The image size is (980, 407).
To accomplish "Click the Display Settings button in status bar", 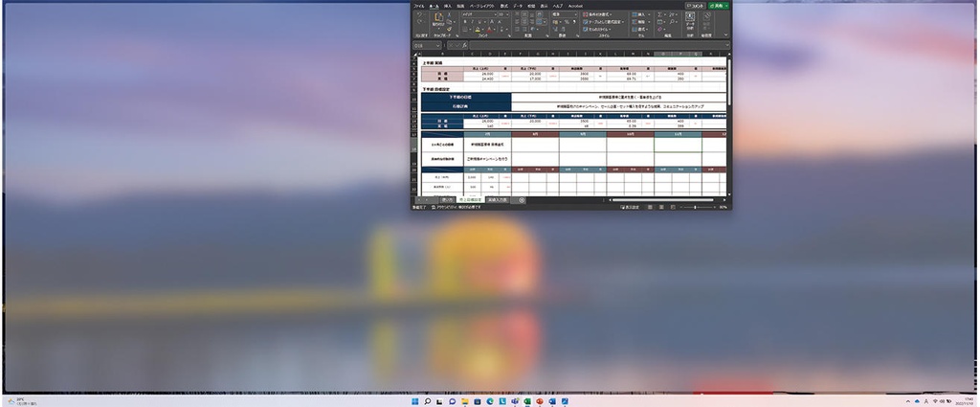I will click(630, 207).
